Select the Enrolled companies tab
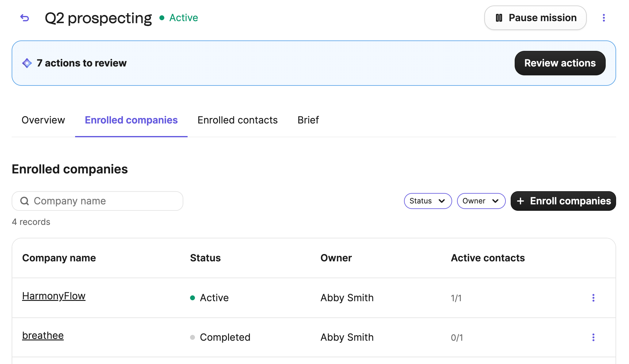This screenshot has height=364, width=629. click(x=131, y=120)
